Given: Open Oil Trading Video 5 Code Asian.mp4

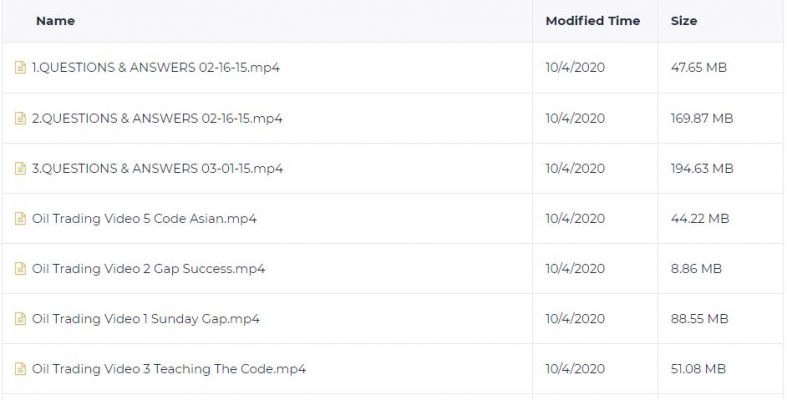Looking at the screenshot, I should click(144, 218).
